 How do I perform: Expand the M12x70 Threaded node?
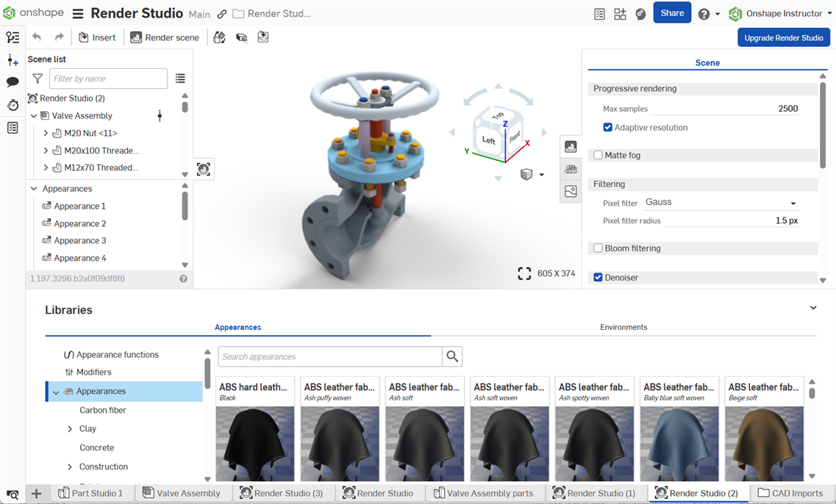point(46,168)
